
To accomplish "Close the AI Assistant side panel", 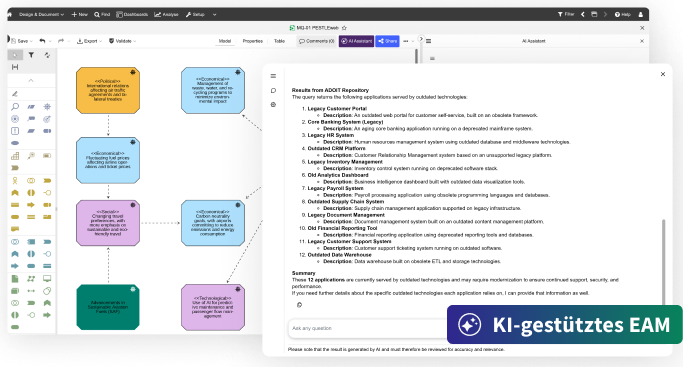I will tap(642, 41).
